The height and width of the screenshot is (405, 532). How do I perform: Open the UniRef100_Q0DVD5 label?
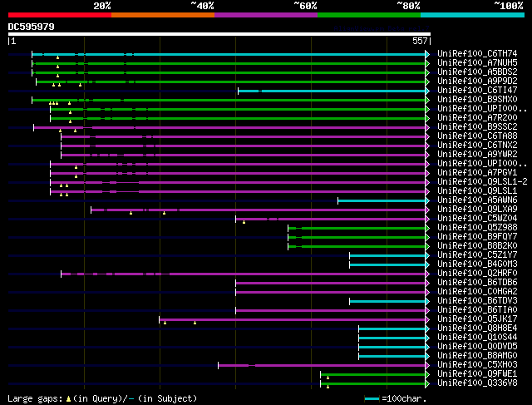(x=477, y=347)
